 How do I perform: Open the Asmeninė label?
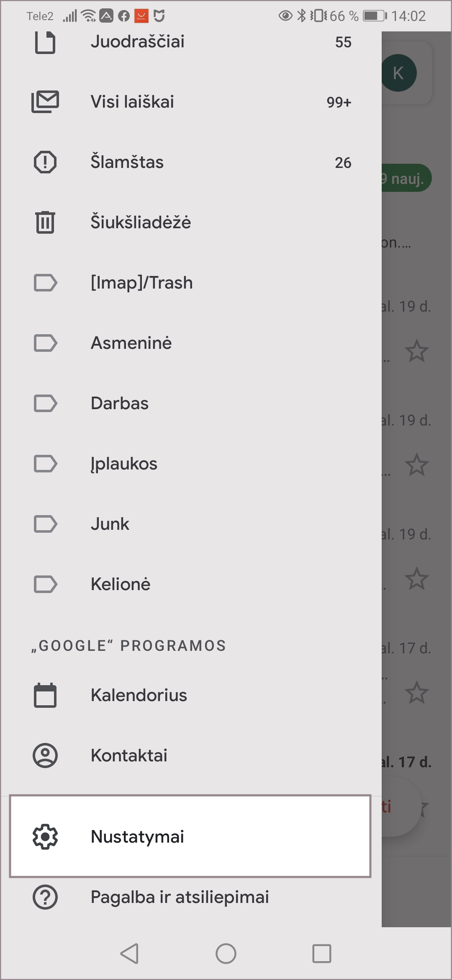click(131, 343)
